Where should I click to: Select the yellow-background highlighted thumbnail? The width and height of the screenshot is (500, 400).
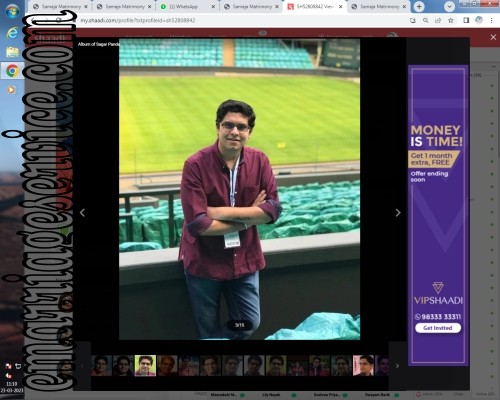[x=145, y=366]
